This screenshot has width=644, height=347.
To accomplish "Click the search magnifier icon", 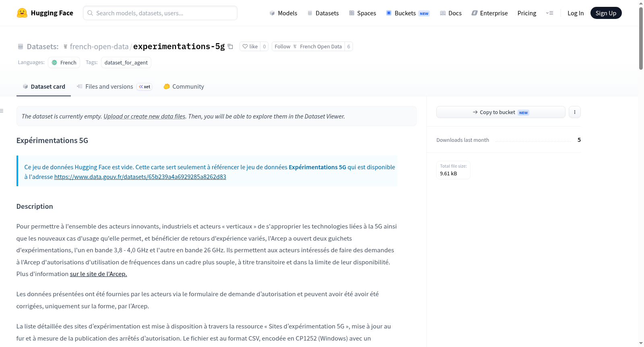I will (x=90, y=13).
